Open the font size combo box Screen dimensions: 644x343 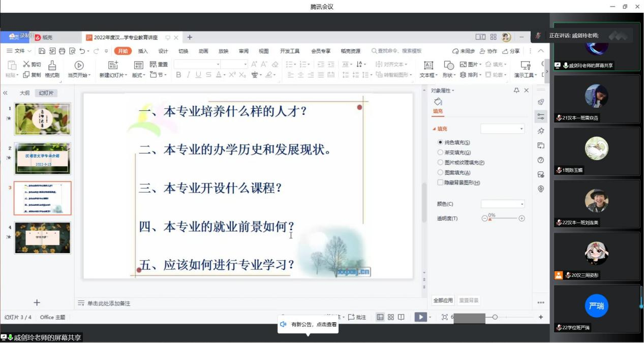click(234, 65)
